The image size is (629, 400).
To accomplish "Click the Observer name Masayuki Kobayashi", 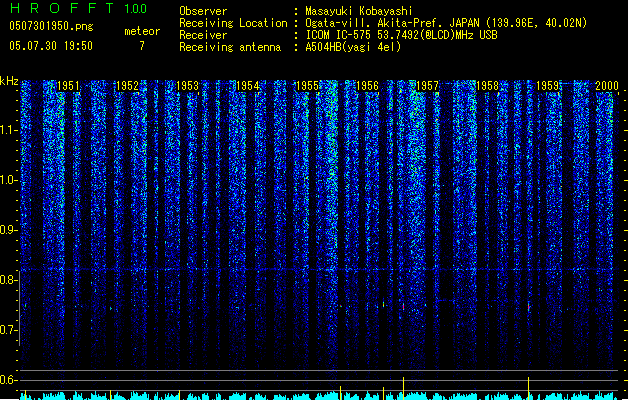I will [x=359, y=11].
